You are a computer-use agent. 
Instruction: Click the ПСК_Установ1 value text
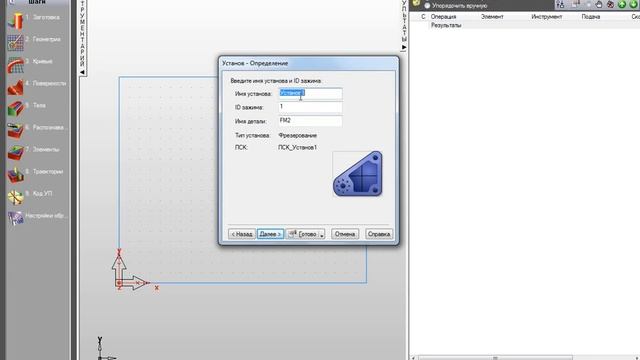click(297, 148)
